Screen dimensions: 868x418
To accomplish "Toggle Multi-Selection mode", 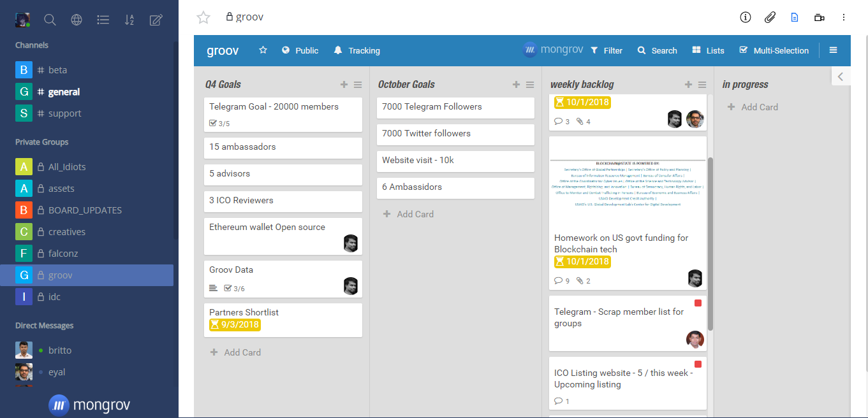I will coord(774,50).
